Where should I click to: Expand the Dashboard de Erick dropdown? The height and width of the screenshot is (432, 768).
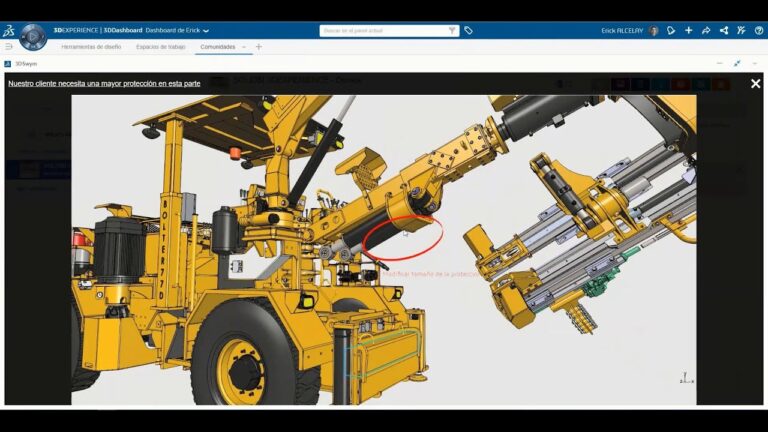(x=206, y=30)
